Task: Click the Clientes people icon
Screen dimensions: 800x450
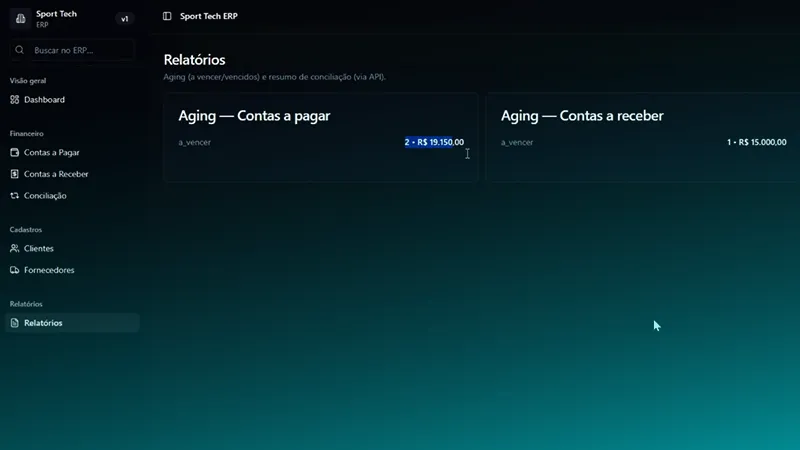Action: pyautogui.click(x=14, y=248)
